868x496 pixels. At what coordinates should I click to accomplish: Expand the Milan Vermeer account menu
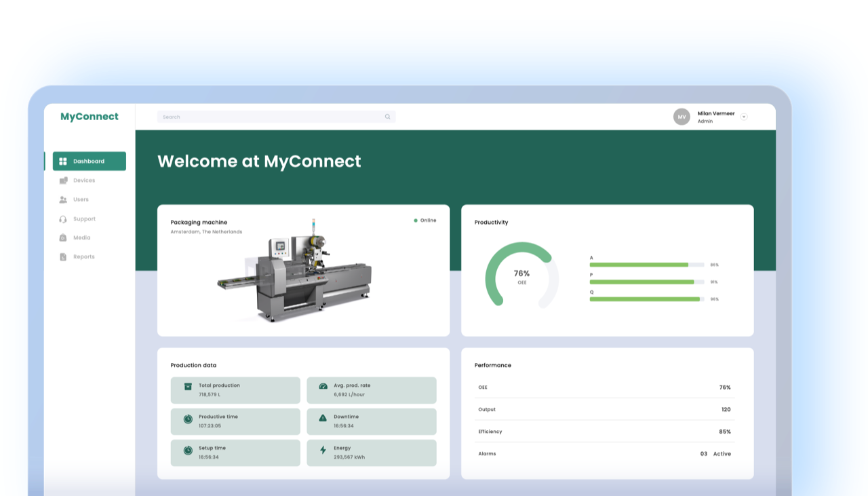point(743,116)
